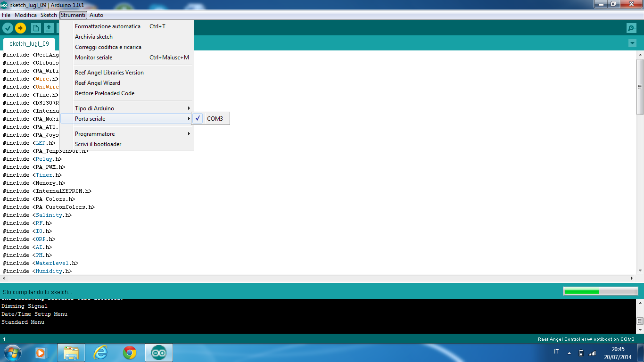Click the line '#include <Memory.h>'
This screenshot has width=644, height=362.
click(x=34, y=183)
